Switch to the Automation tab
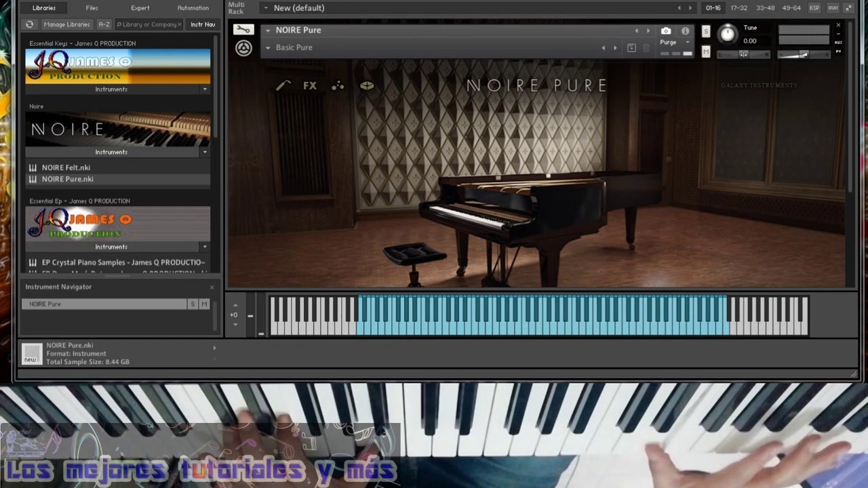868x488 pixels. (x=193, y=8)
